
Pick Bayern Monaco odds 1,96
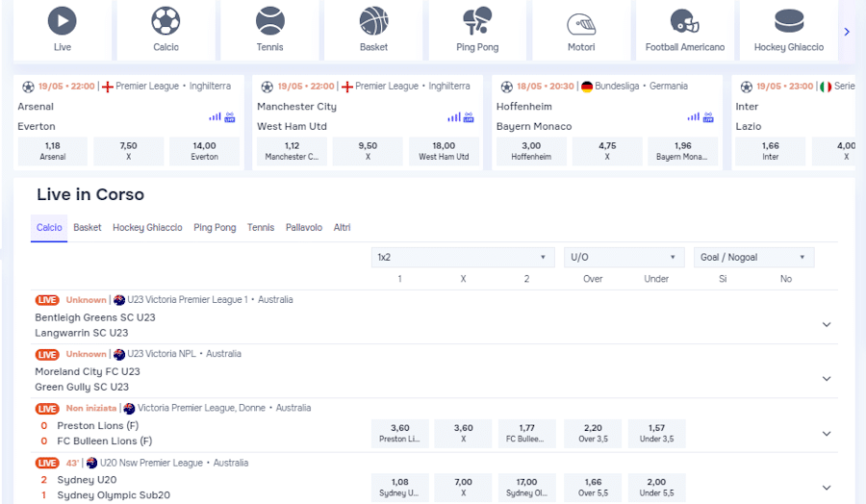click(681, 151)
